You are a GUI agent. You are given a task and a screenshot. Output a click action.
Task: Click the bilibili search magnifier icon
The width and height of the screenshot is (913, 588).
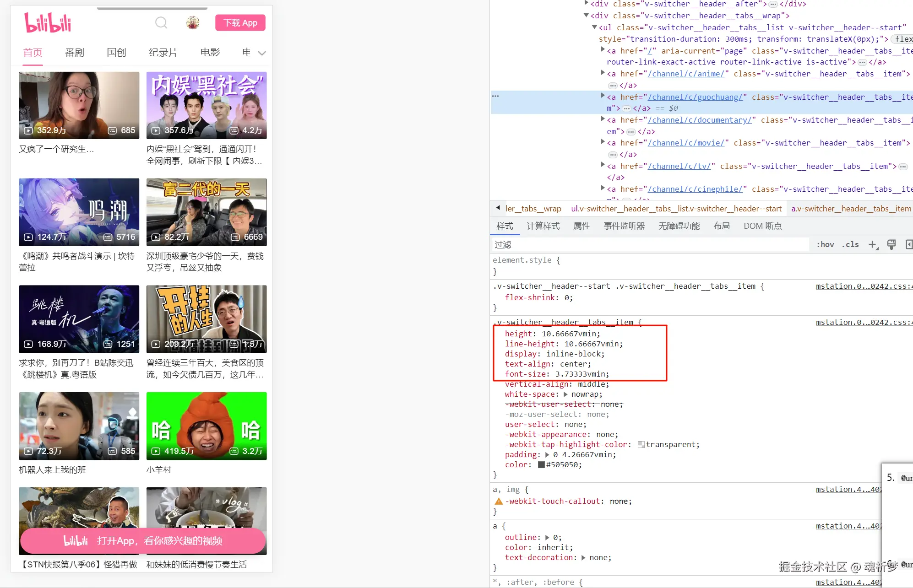pos(161,22)
